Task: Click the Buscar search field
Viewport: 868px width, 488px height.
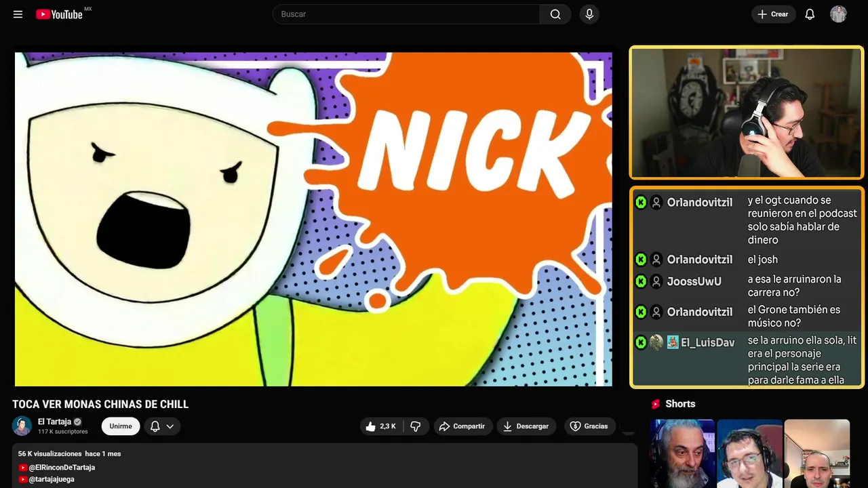Action: pos(406,14)
